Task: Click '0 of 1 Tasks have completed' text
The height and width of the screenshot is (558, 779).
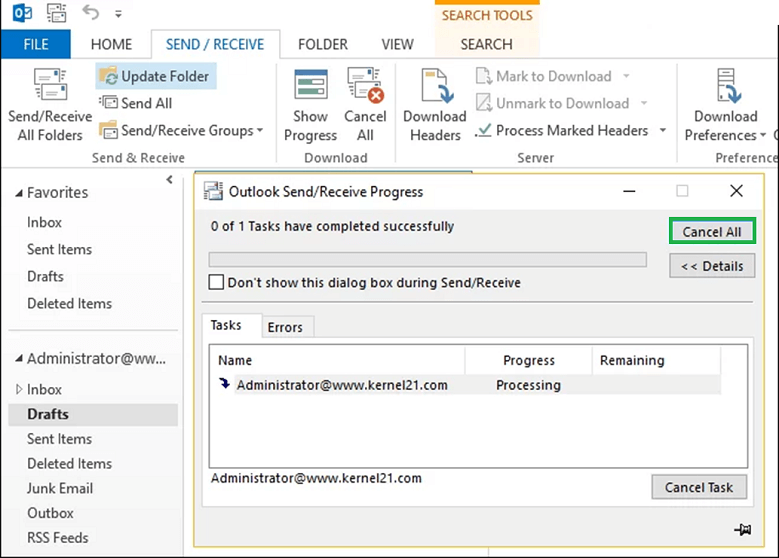Action: point(332,226)
